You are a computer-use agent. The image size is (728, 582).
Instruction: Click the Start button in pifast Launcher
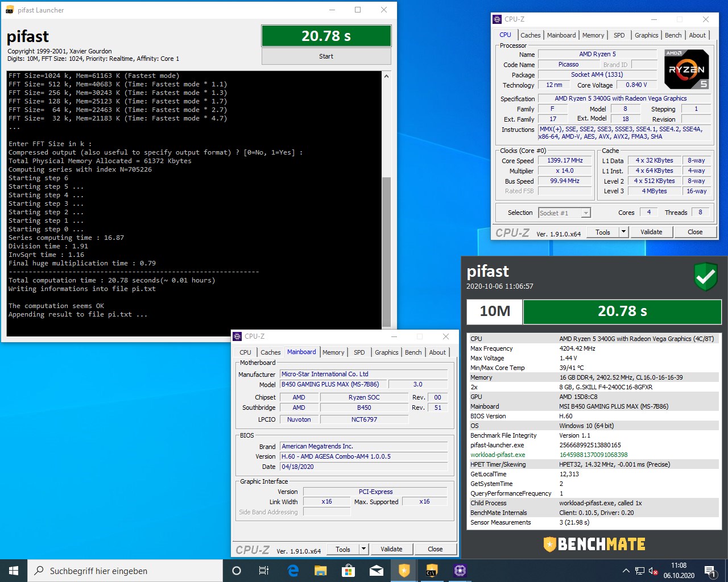(326, 56)
